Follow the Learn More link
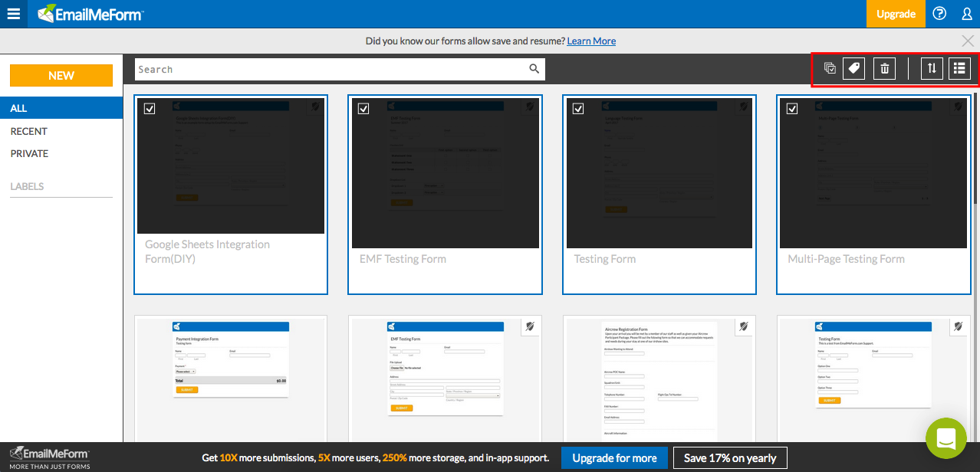 [x=591, y=41]
